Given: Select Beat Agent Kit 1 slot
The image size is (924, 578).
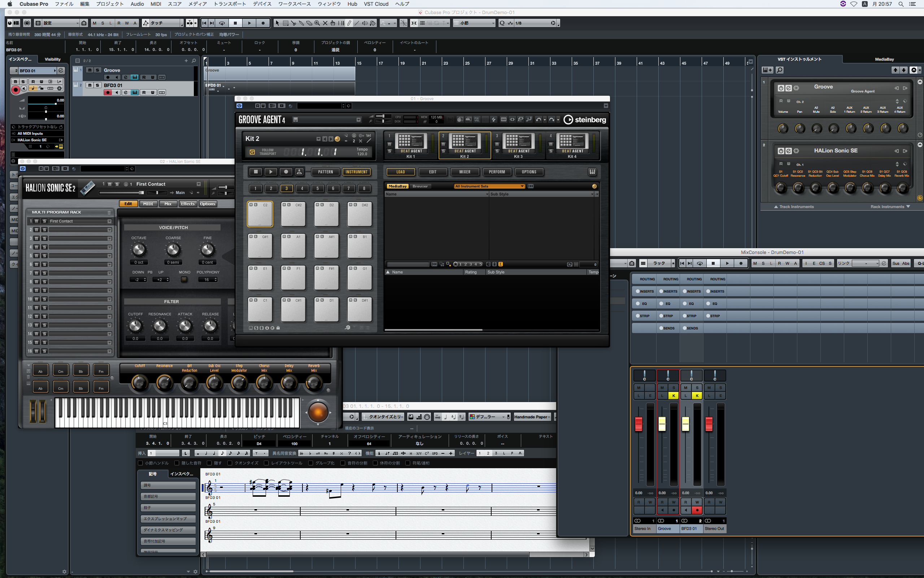Looking at the screenshot, I should click(x=411, y=145).
